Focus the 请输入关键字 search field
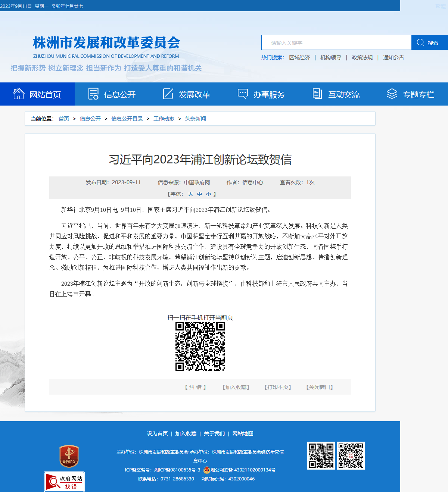448x492 pixels. (336, 43)
